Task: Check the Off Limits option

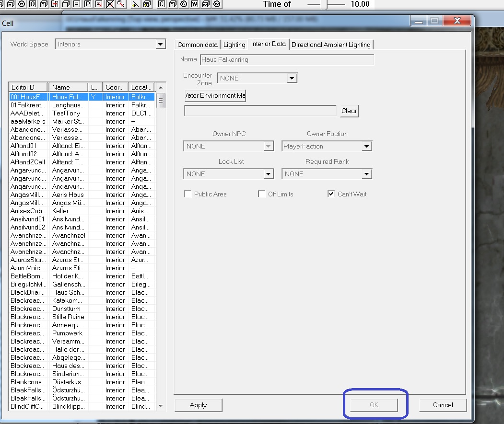Action: click(x=262, y=194)
